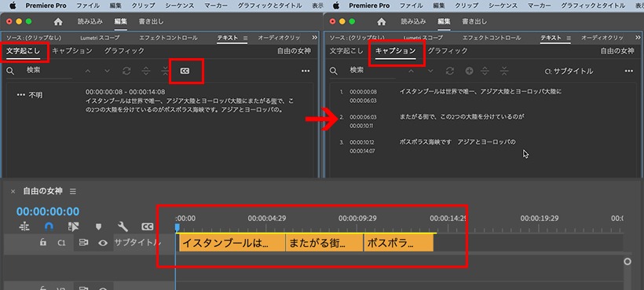
Task: Click the 編集 workspace in captions window
Action: 444,21
